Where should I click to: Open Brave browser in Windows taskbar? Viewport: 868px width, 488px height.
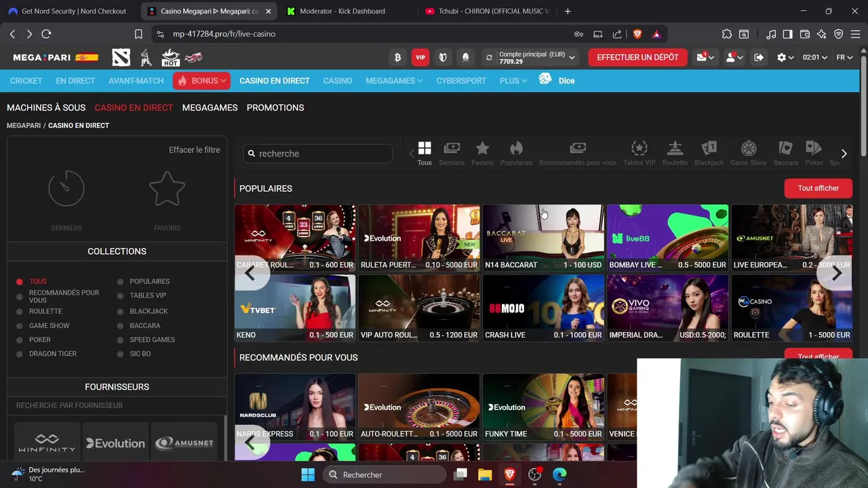pyautogui.click(x=509, y=474)
